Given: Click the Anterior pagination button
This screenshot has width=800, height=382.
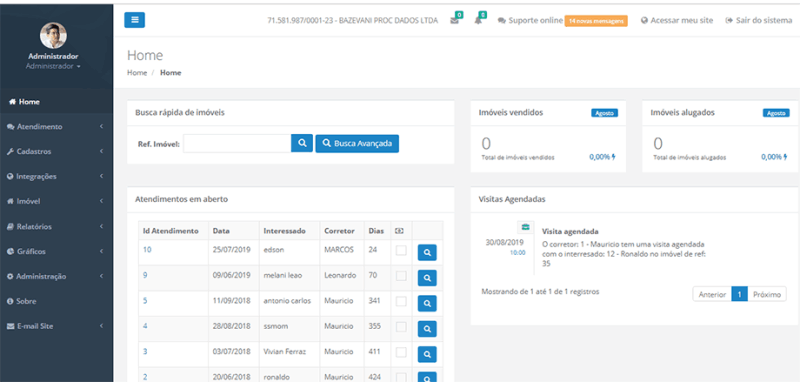Looking at the screenshot, I should 712,294.
